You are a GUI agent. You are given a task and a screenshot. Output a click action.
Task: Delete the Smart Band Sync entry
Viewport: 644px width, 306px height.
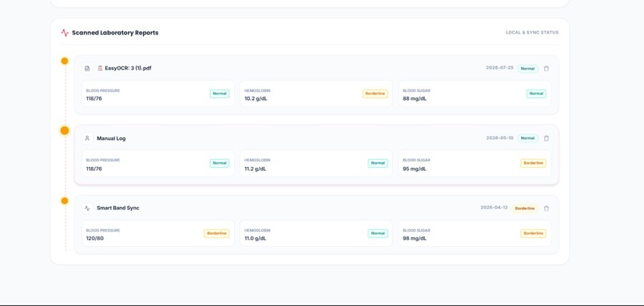(547, 209)
